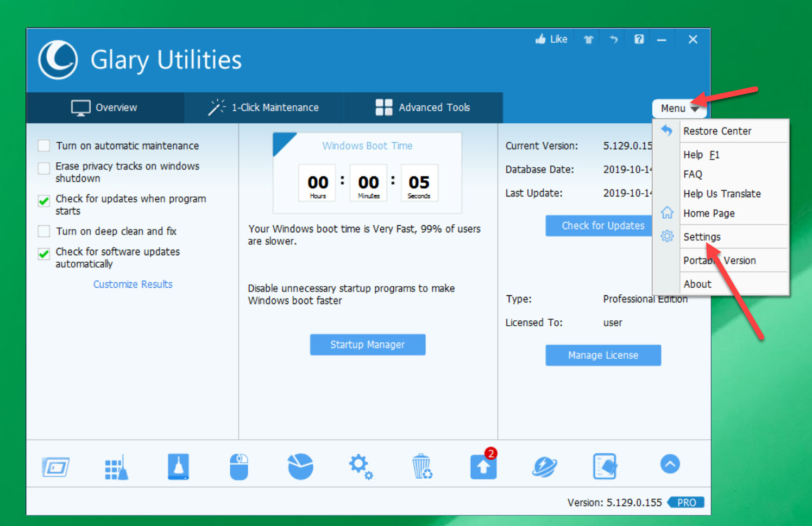812x526 pixels.
Task: Open the Startup Manager gears icon
Action: (x=361, y=467)
